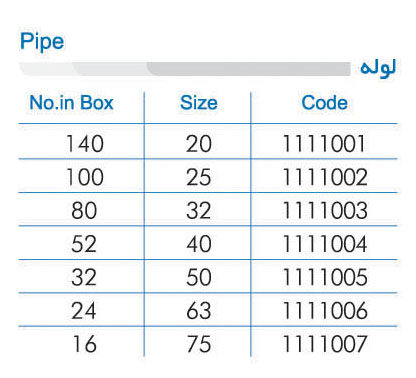Select the Code column header
Viewport: 416px width, 378px height.
coord(324,102)
